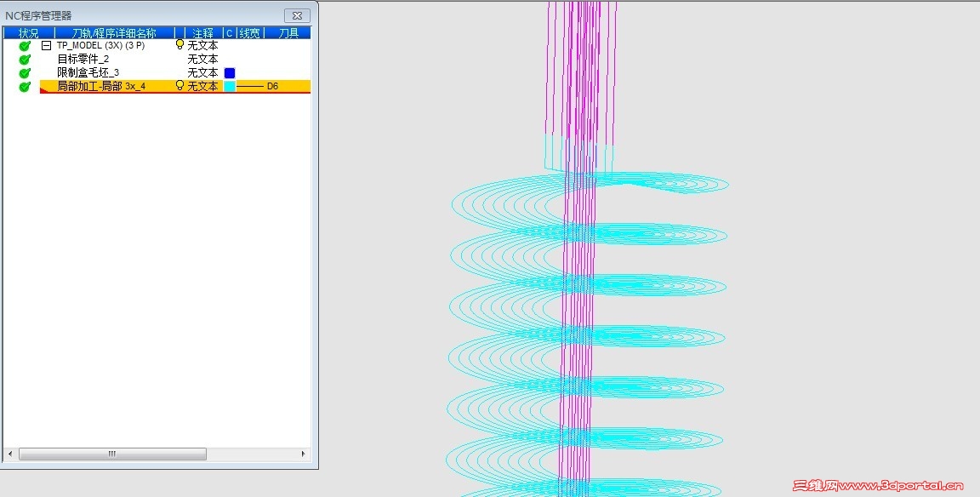The height and width of the screenshot is (497, 980).
Task: Collapse the TP_MODEL (3X) tree node
Action: pos(46,46)
